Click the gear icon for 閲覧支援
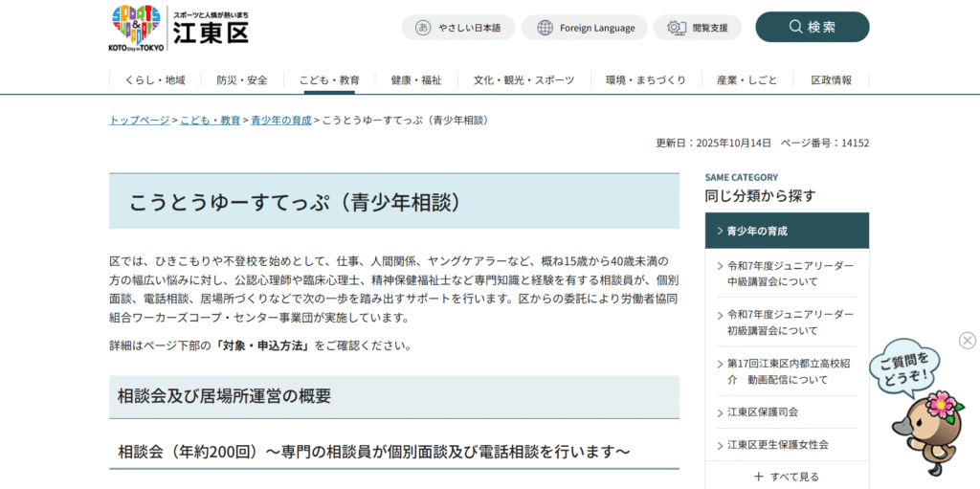Viewport: 980px width, 489px height. (x=676, y=28)
